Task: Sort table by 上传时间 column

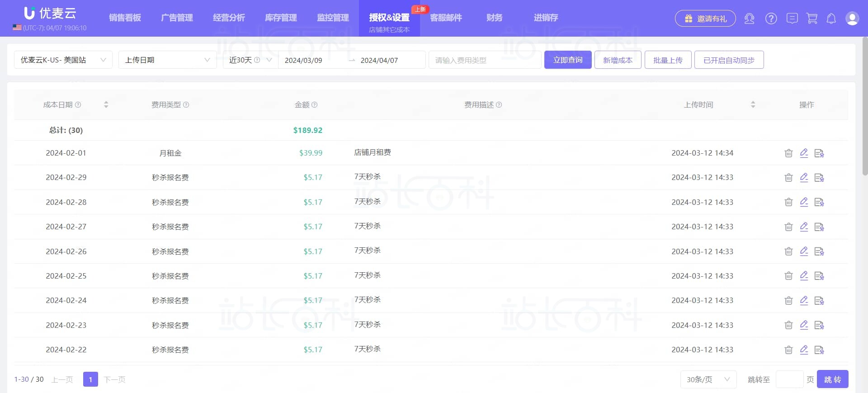Action: pos(753,104)
